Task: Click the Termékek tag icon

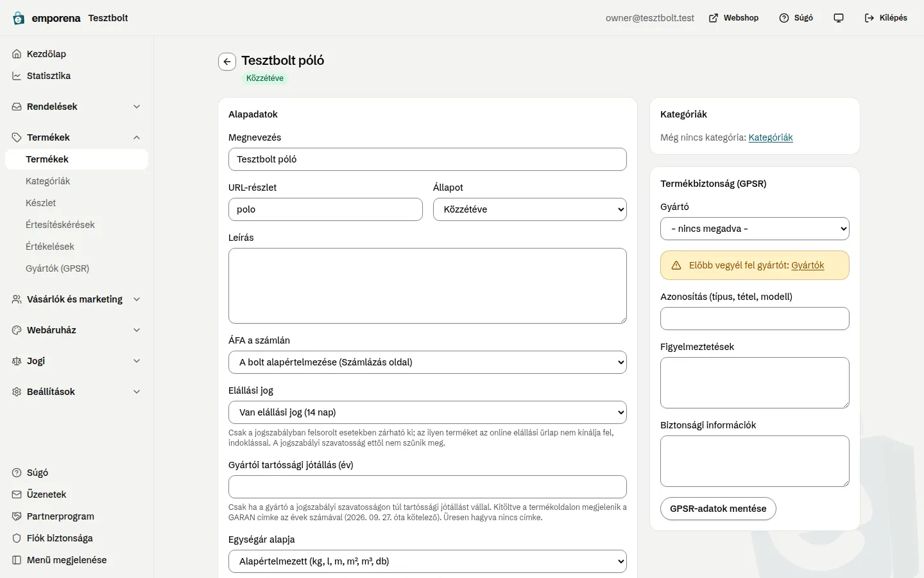Action: click(x=17, y=137)
